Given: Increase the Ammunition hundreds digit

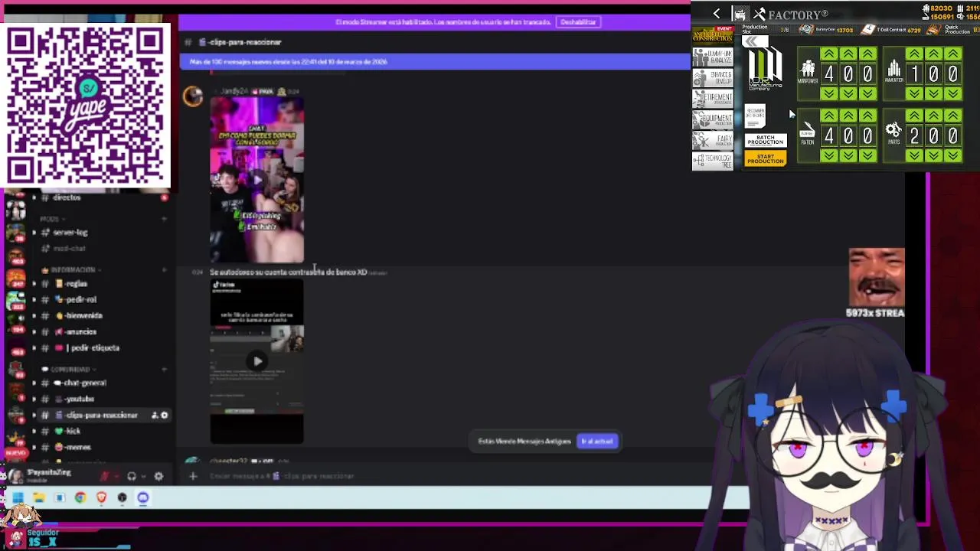Looking at the screenshot, I should click(x=914, y=54).
